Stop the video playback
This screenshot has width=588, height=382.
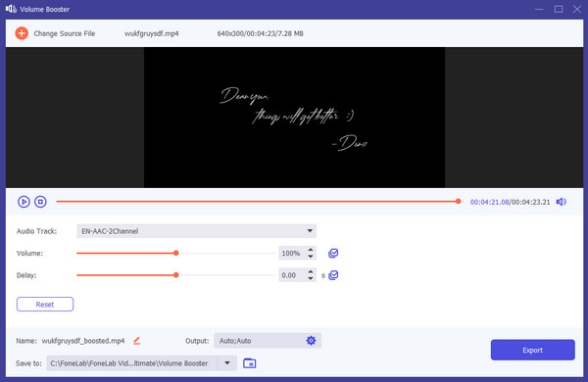(40, 202)
